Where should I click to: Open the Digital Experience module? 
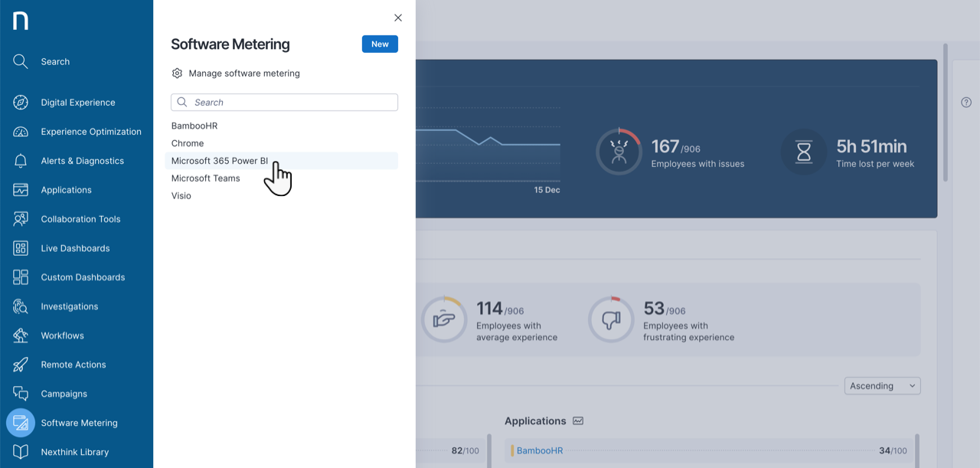[77, 102]
